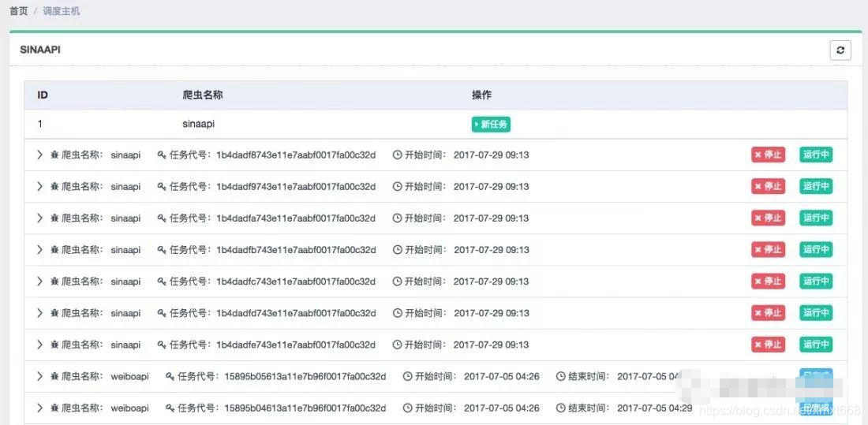
Task: Expand task row 1b4dadfc743e11e7aabf0017fa00c32d
Action: pos(39,281)
